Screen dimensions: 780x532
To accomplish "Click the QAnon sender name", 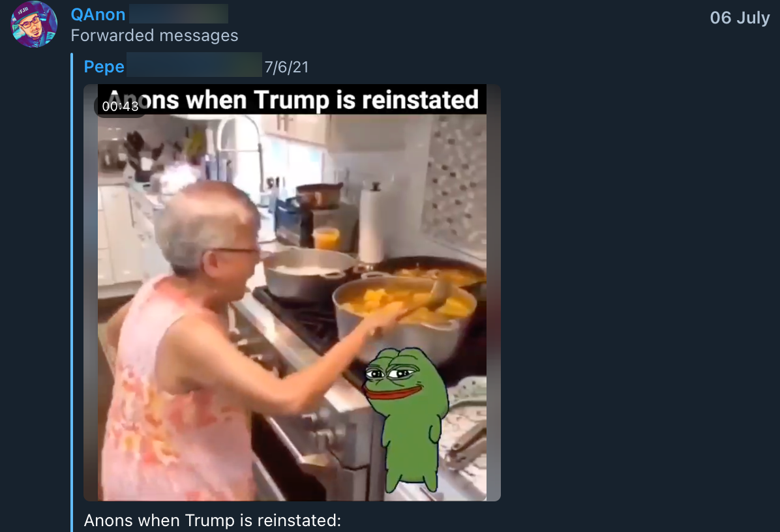I will click(98, 14).
